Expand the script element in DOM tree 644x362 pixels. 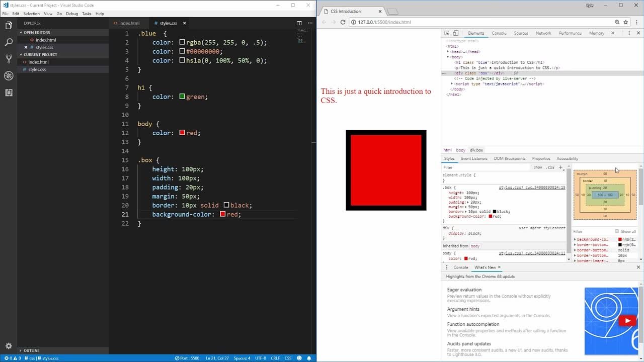(452, 84)
